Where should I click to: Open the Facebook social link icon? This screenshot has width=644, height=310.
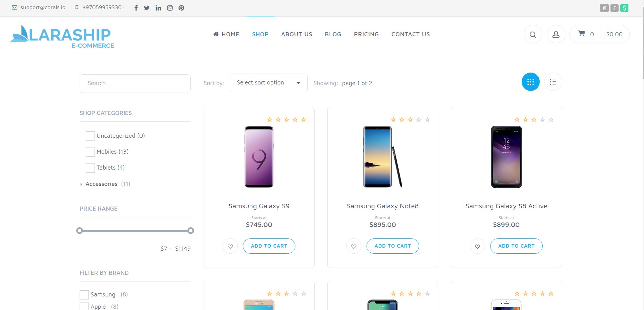[136, 8]
